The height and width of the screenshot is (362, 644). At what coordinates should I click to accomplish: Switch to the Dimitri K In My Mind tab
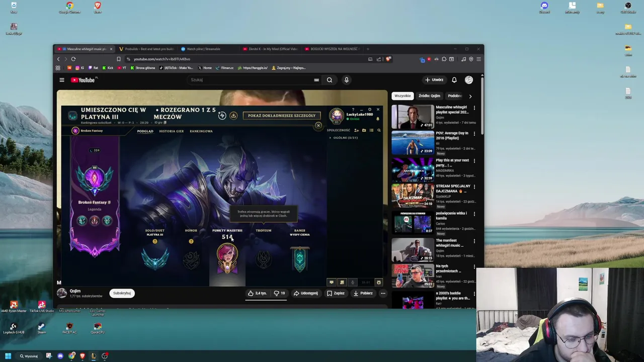270,49
